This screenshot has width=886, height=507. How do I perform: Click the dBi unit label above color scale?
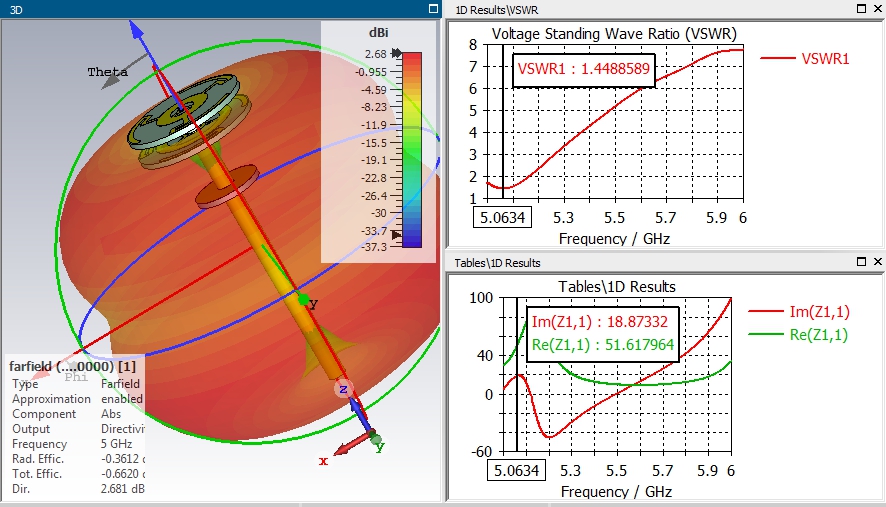(x=379, y=33)
